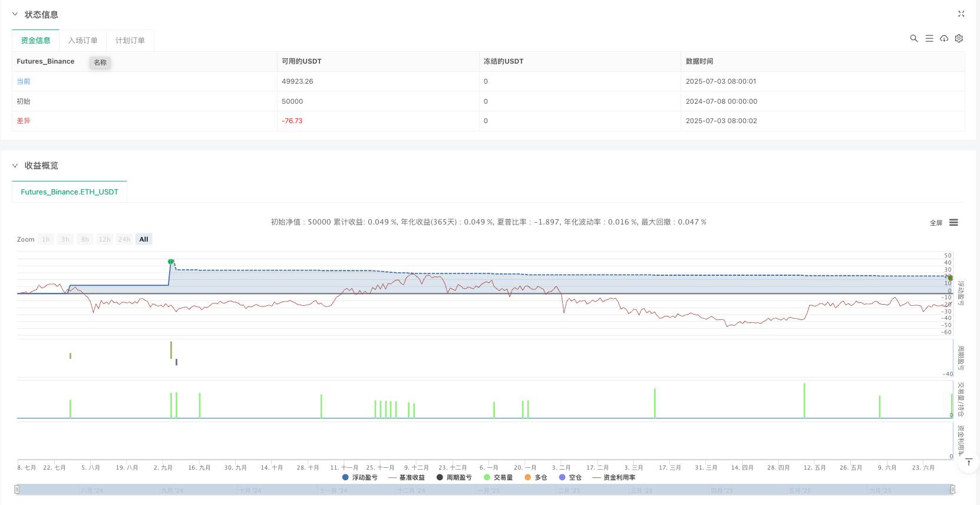Viewport: 980px width, 505px height.
Task: Open the chart hamburger menu
Action: 953,223
